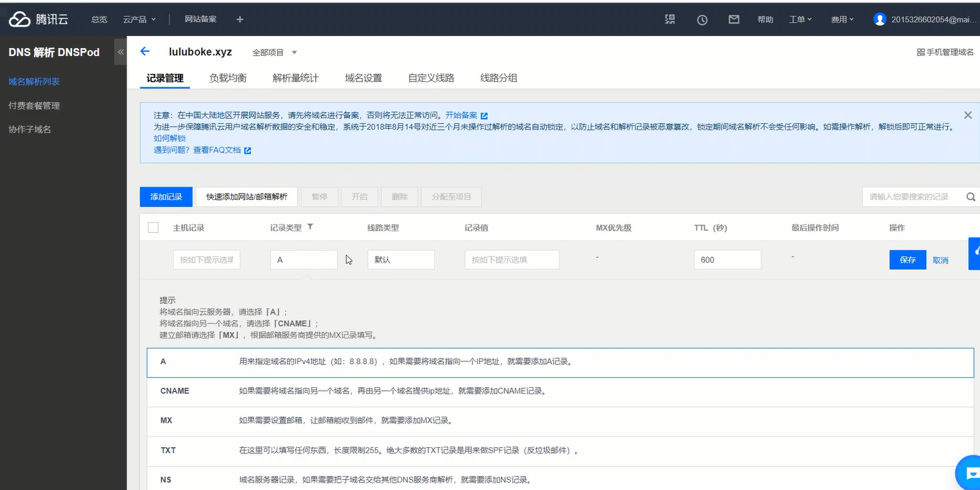Screen dimensions: 980x490
Task: Filter record type with funnel icon
Action: pos(310,227)
